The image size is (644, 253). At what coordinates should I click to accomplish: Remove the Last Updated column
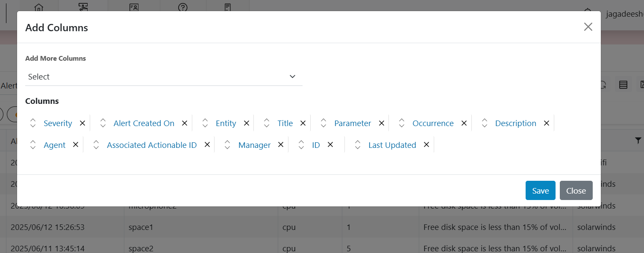pyautogui.click(x=426, y=145)
